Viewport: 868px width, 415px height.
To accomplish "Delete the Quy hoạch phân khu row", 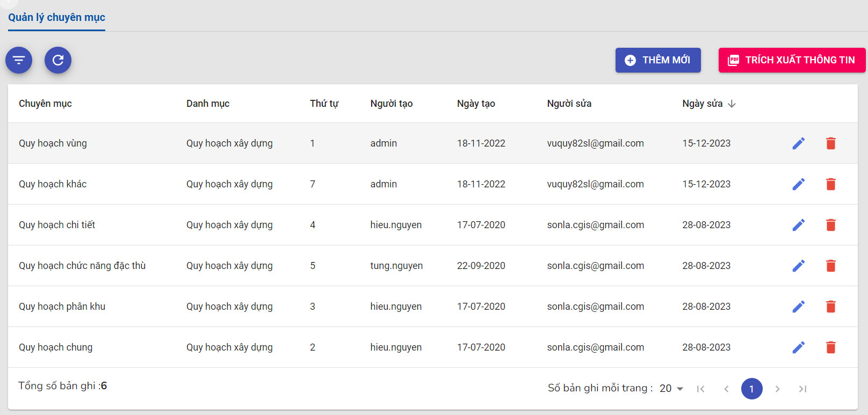I will (x=831, y=307).
